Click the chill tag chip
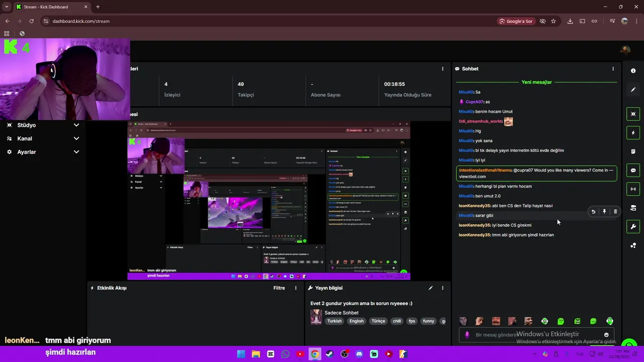 pyautogui.click(x=397, y=321)
